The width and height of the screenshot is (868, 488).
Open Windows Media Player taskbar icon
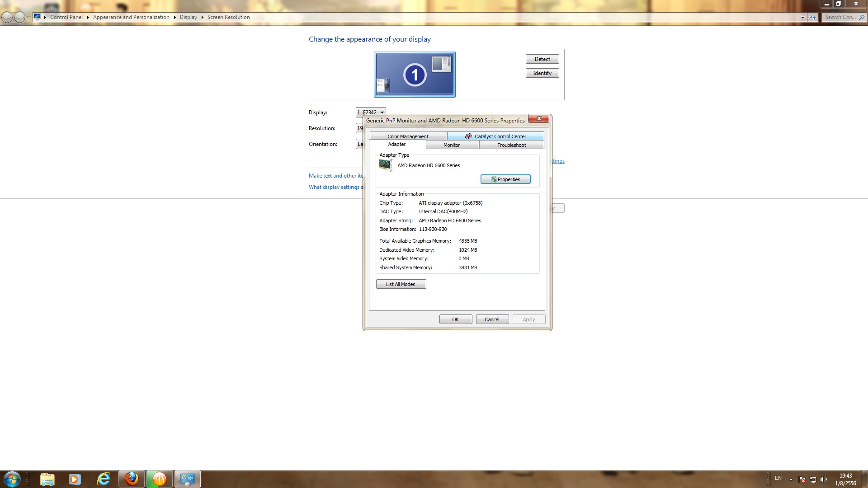[x=75, y=479]
